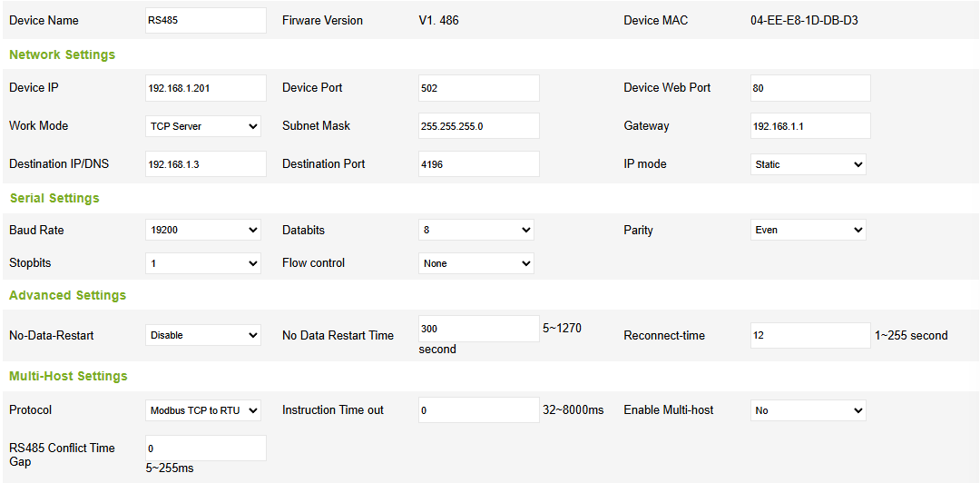
Task: Click the Subnet Mask field
Action: [x=479, y=126]
